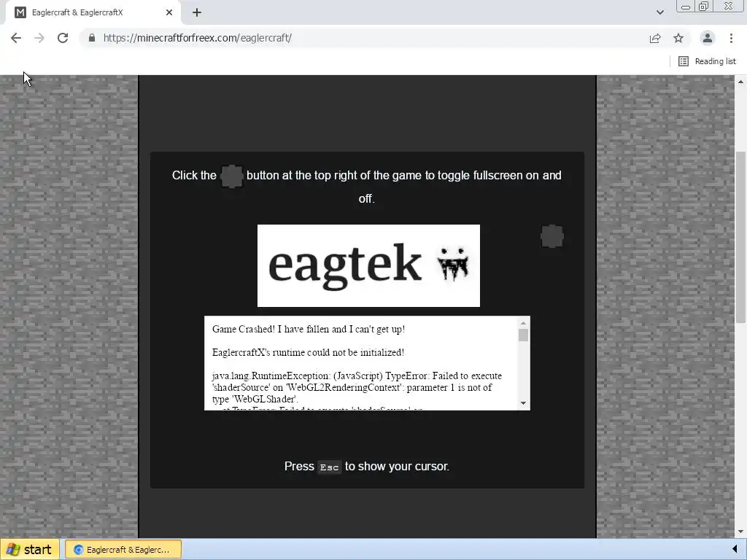The height and width of the screenshot is (560, 747).
Task: Click the eagtek logo image
Action: tap(368, 265)
